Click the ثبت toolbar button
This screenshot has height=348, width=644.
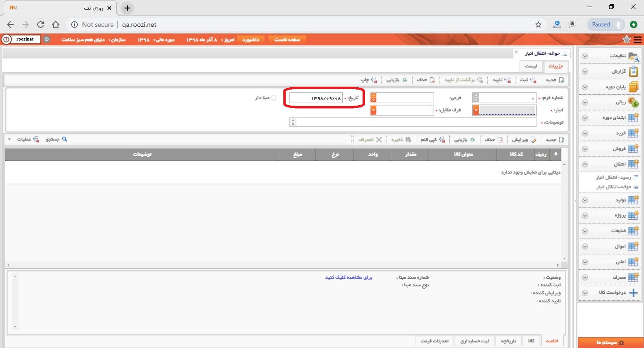pos(528,80)
